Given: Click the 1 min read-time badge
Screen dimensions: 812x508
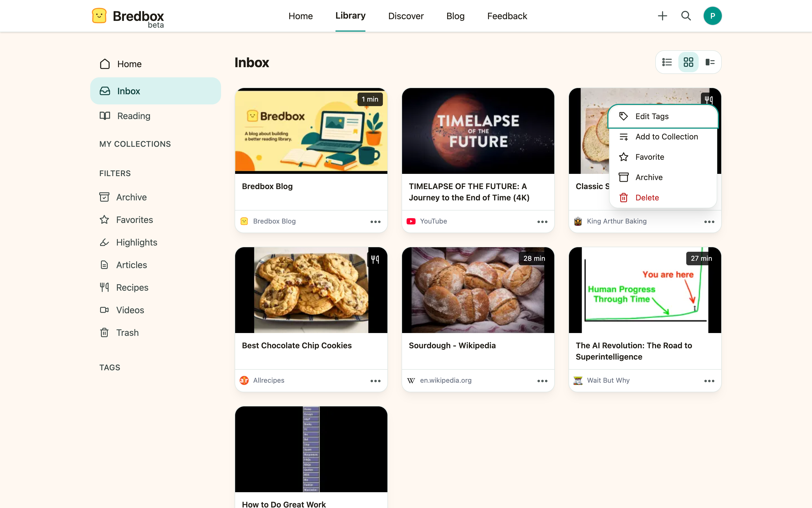Looking at the screenshot, I should (x=370, y=99).
